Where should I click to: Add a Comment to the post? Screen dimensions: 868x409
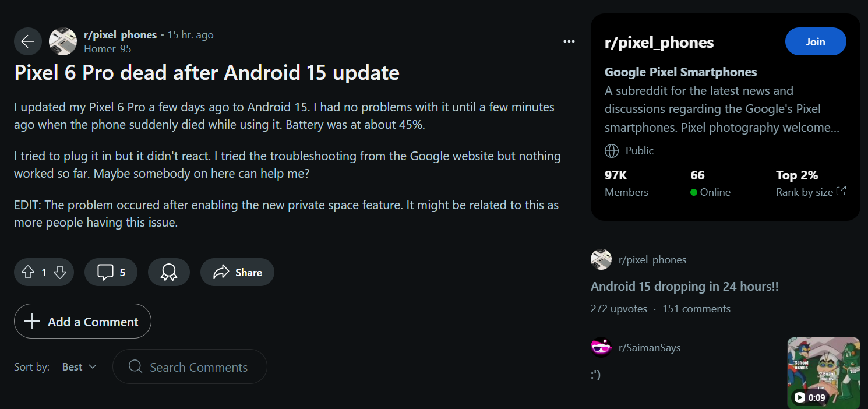click(x=83, y=321)
